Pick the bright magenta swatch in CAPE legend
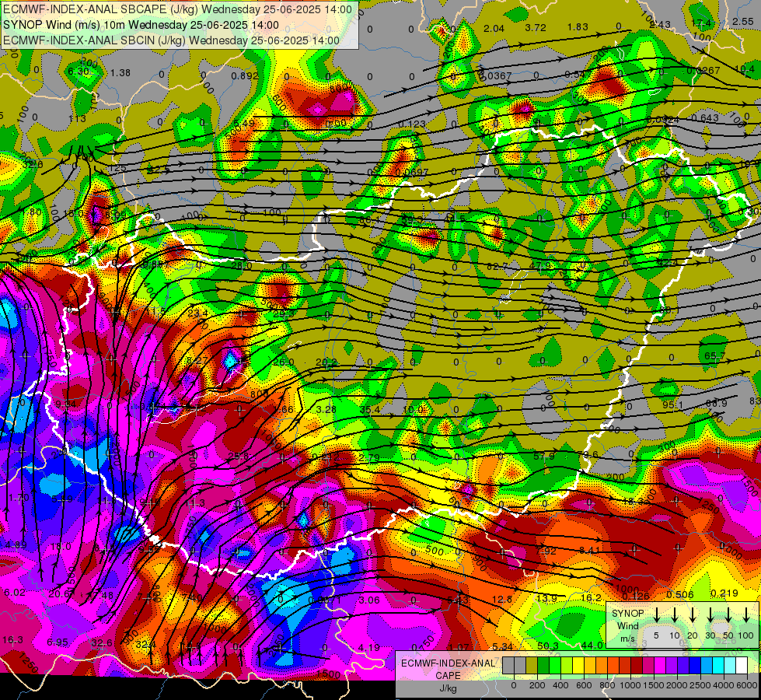761x700 pixels. (x=660, y=665)
